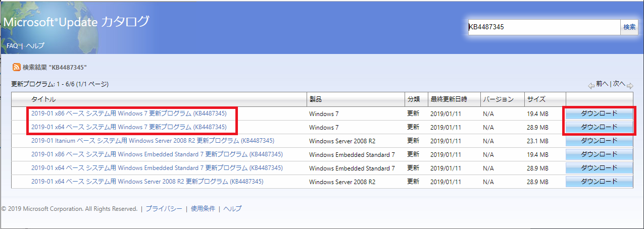This screenshot has height=229, width=644.
Task: Download the Itanium Server 2008 R2 update
Action: pos(599,141)
